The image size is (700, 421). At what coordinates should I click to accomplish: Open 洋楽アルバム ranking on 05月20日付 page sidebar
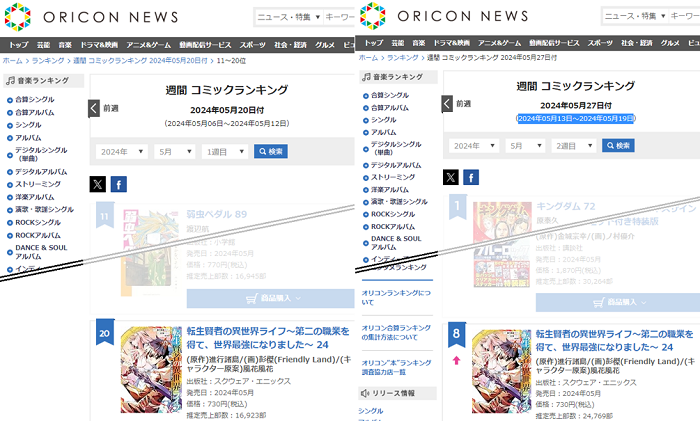(35, 197)
